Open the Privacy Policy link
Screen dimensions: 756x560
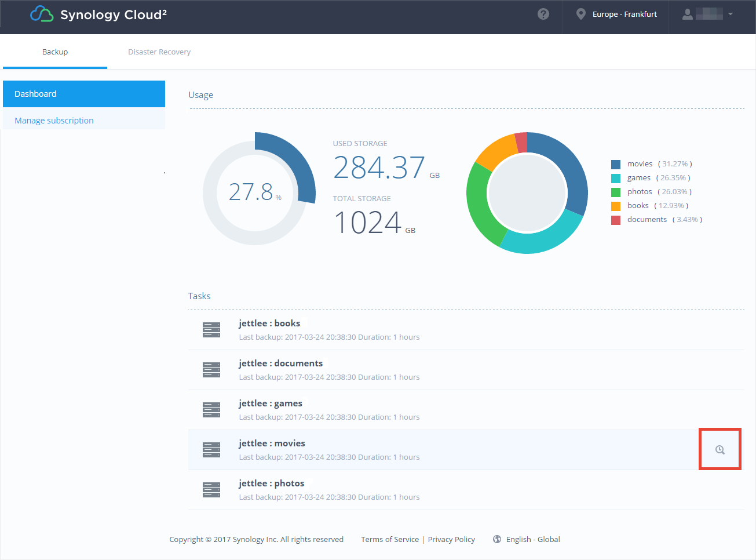451,539
